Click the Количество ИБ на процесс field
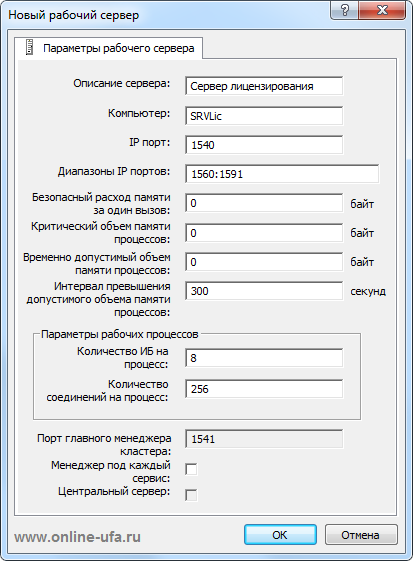The image size is (413, 561). pos(264,358)
